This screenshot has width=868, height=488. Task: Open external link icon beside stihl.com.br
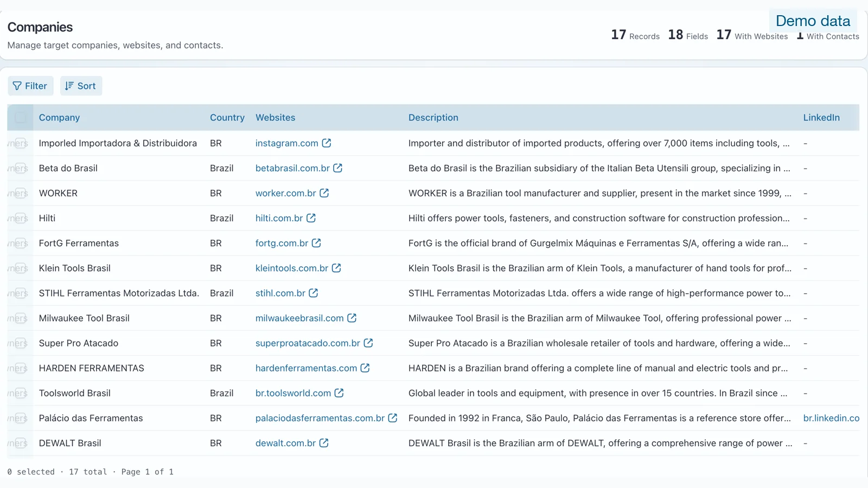314,293
